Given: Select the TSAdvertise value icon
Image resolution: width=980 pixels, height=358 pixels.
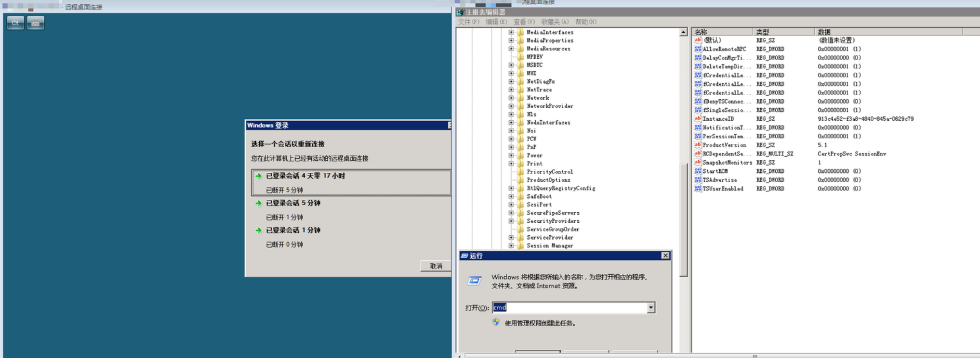Looking at the screenshot, I should point(698,180).
